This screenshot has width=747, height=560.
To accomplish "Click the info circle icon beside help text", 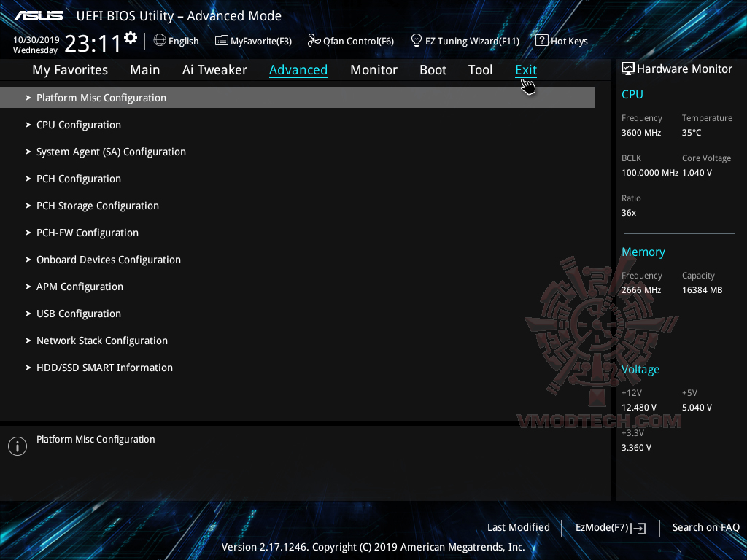I will (18, 446).
